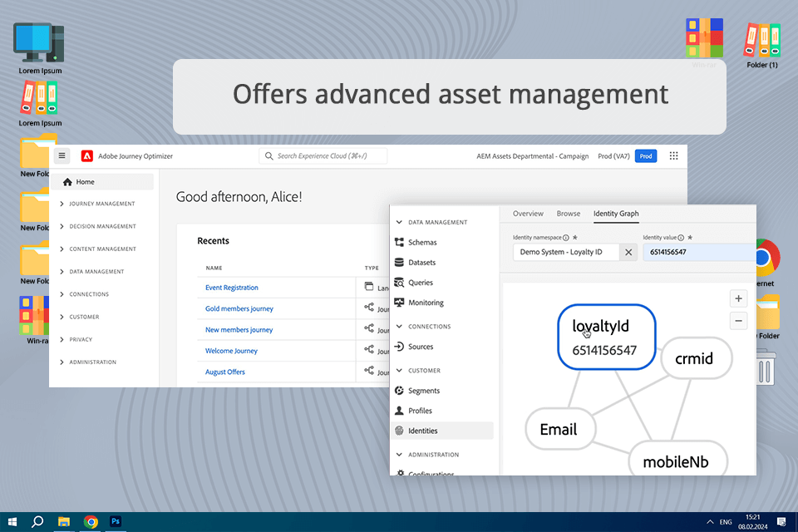Click the Search Experience Cloud field

323,156
